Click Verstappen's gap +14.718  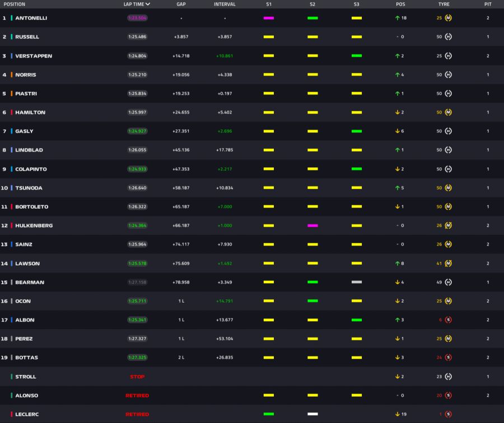[181, 56]
